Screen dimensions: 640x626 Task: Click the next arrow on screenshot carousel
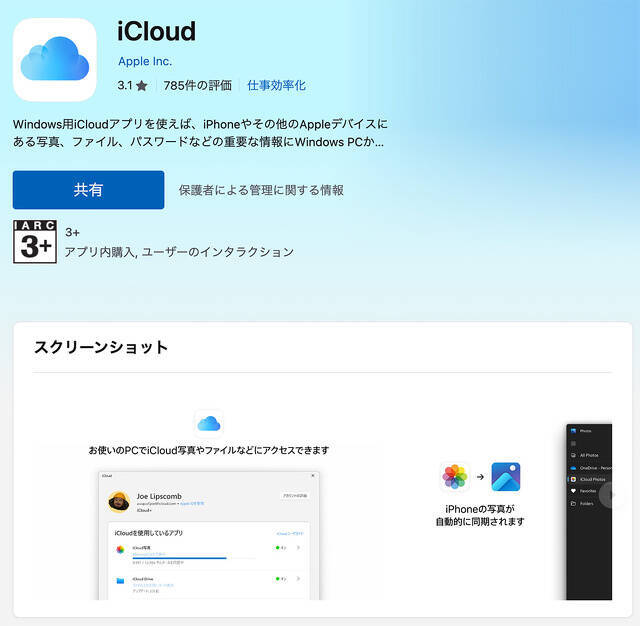pyautogui.click(x=610, y=495)
